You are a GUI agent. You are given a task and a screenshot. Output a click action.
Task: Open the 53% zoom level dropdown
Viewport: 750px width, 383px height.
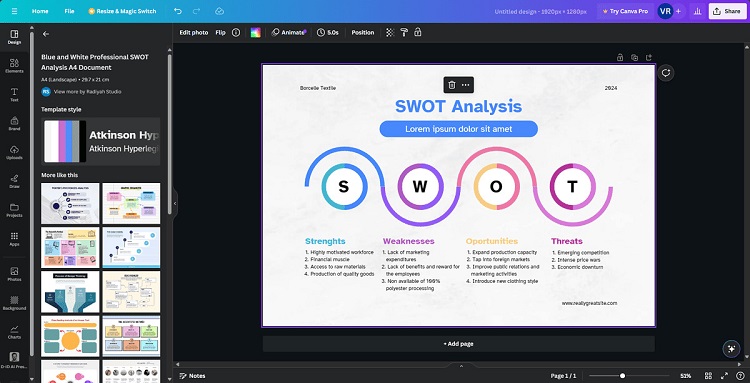click(x=685, y=376)
